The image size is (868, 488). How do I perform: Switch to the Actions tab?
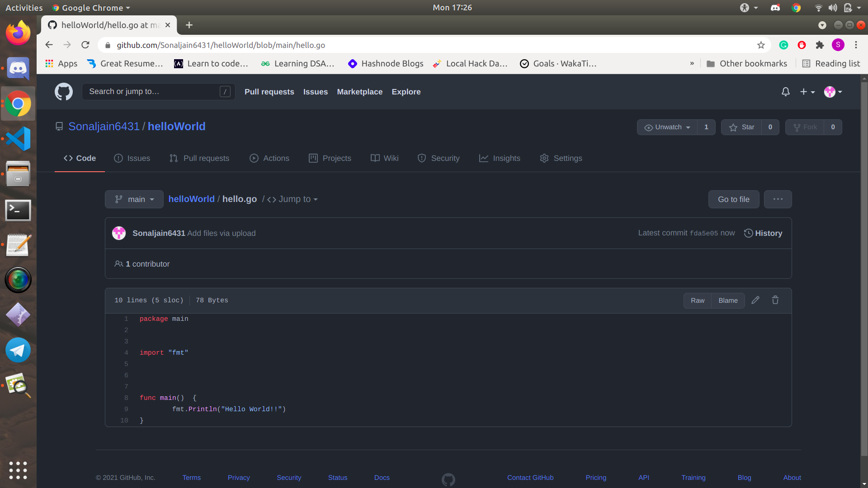tap(269, 158)
